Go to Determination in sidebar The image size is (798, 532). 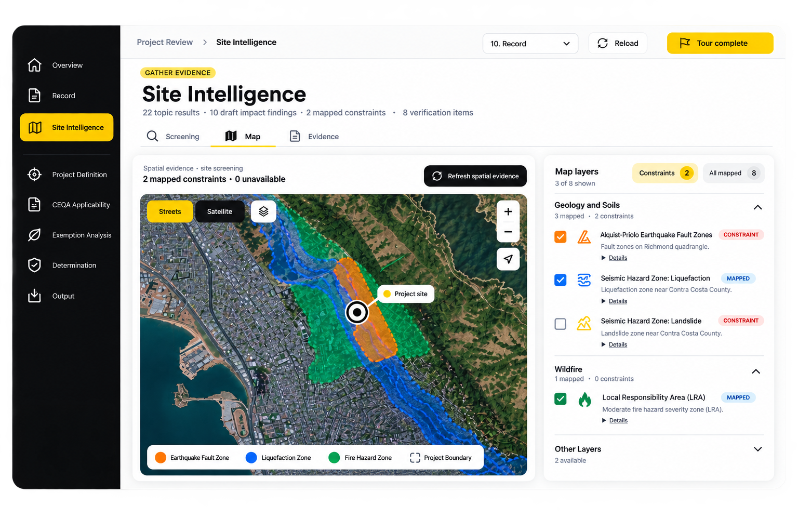click(x=66, y=265)
